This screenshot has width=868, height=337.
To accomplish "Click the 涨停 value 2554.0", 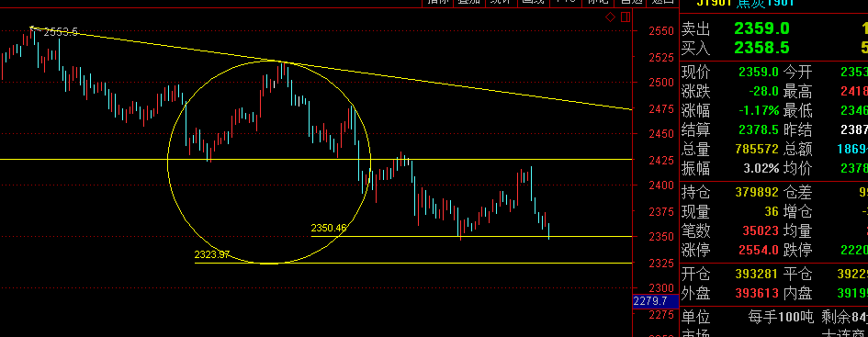I will point(759,250).
